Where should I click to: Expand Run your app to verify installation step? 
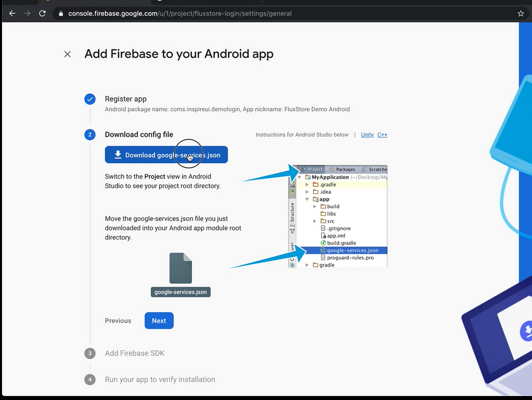160,379
